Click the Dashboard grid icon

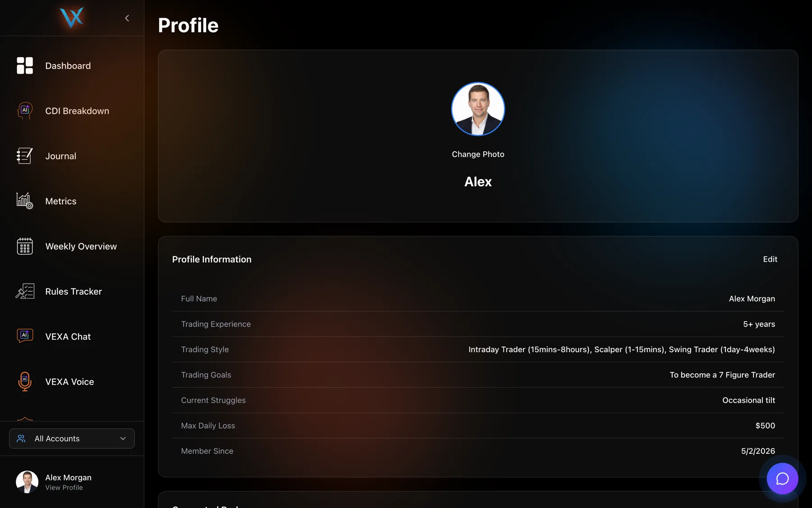tap(25, 65)
